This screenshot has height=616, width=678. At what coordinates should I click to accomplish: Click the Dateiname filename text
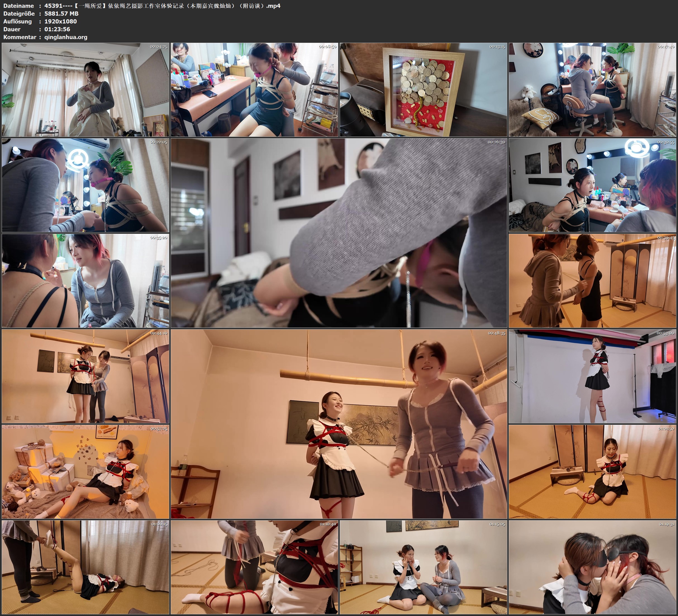point(162,6)
